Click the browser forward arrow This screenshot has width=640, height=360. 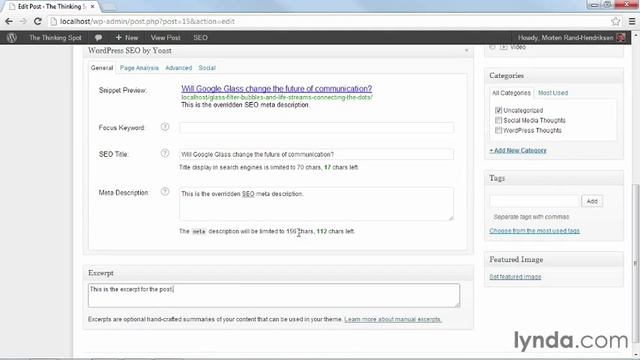(23, 21)
